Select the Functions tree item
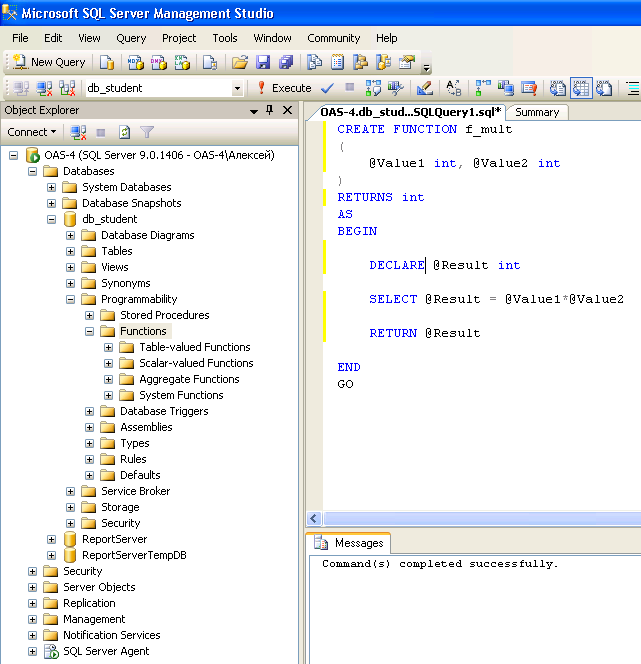This screenshot has height=664, width=641. (x=143, y=331)
